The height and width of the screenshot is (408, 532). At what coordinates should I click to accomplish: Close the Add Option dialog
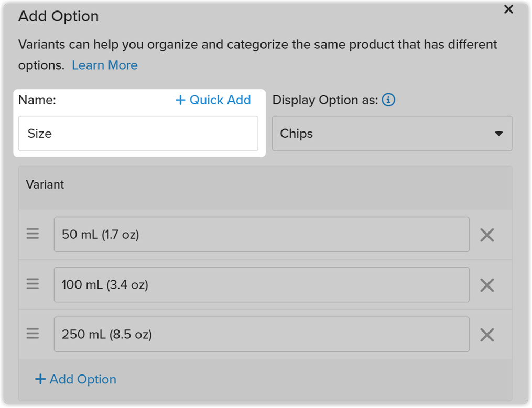[x=508, y=9]
